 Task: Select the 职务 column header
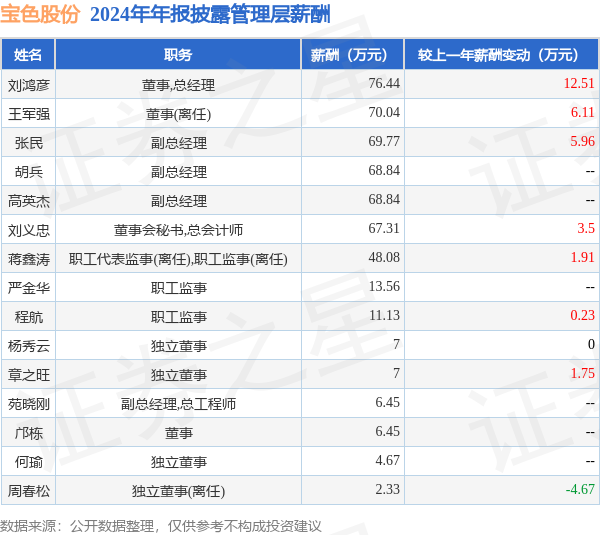pyautogui.click(x=178, y=55)
